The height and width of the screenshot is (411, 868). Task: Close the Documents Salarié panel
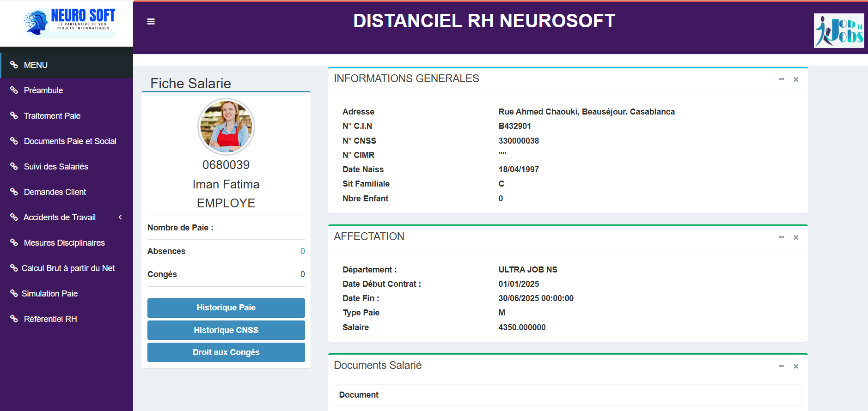point(796,366)
